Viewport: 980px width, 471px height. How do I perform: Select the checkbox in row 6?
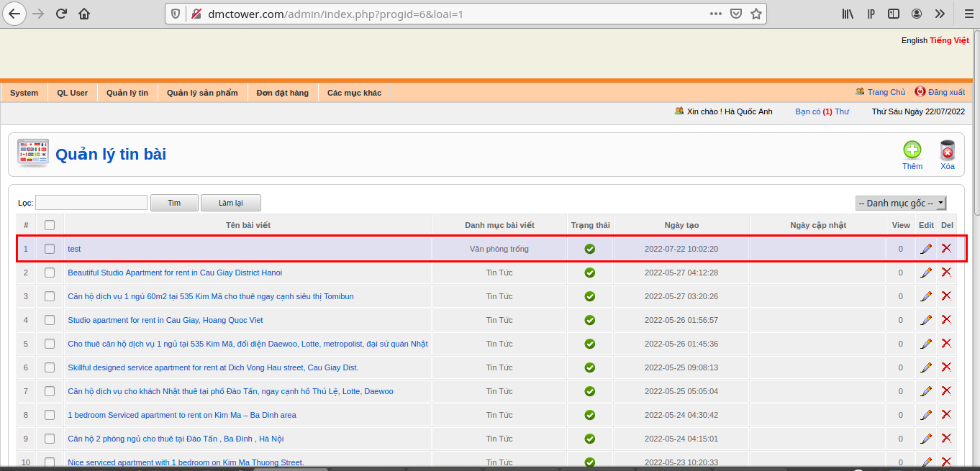point(50,367)
